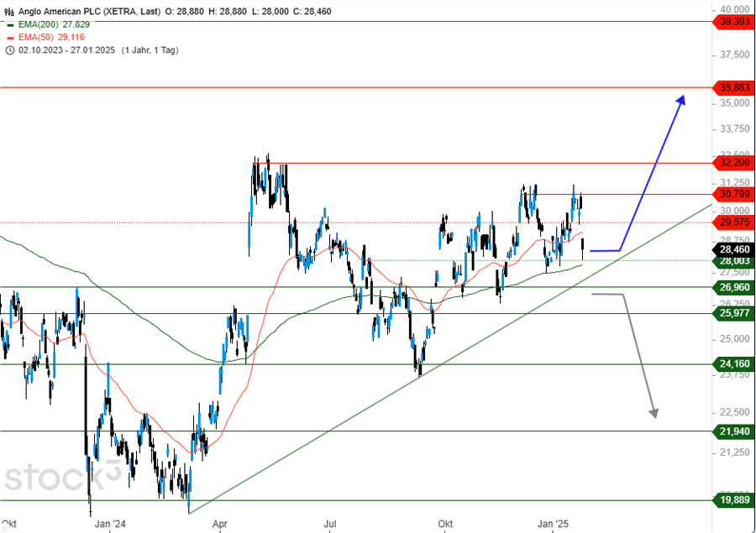The width and height of the screenshot is (756, 533).
Task: Click the C: 28,460 closing value
Action: pos(312,11)
